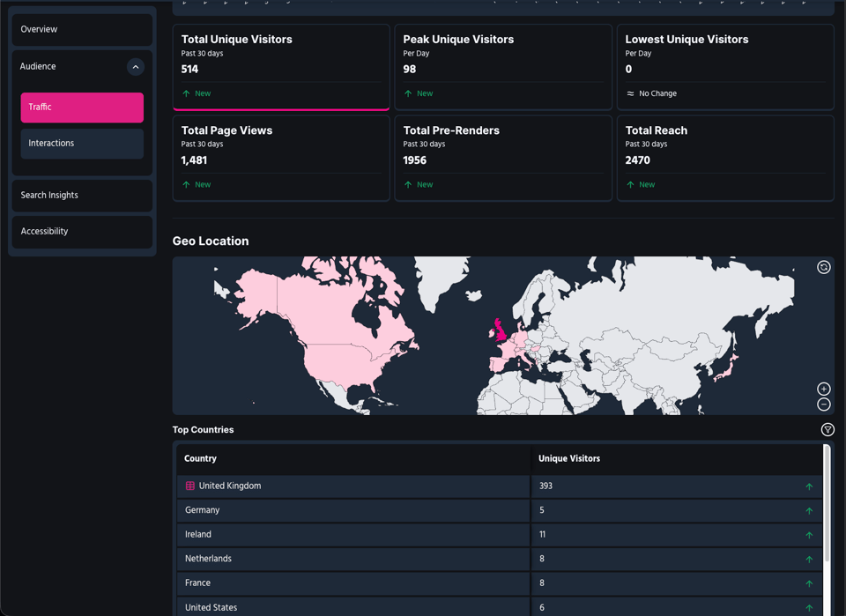Click the up arrow in Germany row

tap(809, 511)
